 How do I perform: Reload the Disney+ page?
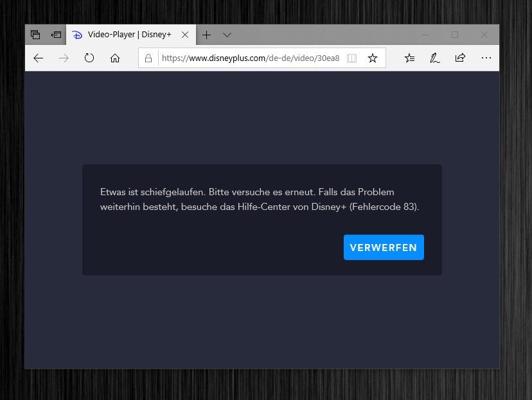[x=89, y=58]
